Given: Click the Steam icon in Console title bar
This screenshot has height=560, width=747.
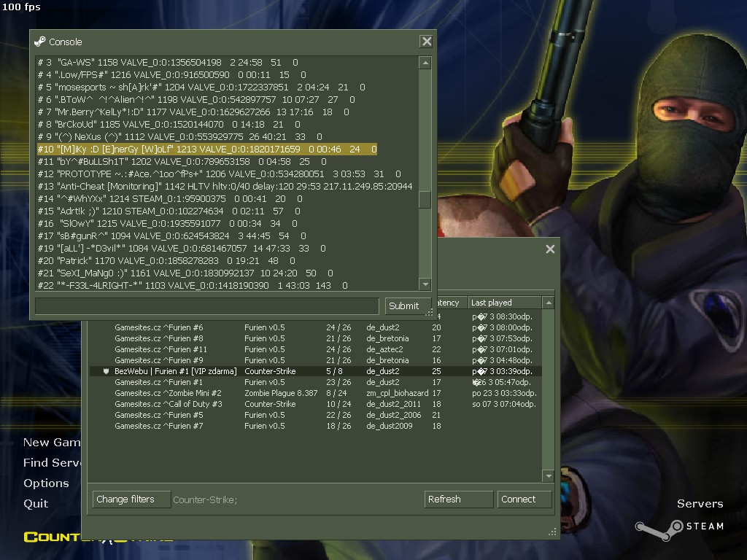Looking at the screenshot, I should click(x=40, y=42).
